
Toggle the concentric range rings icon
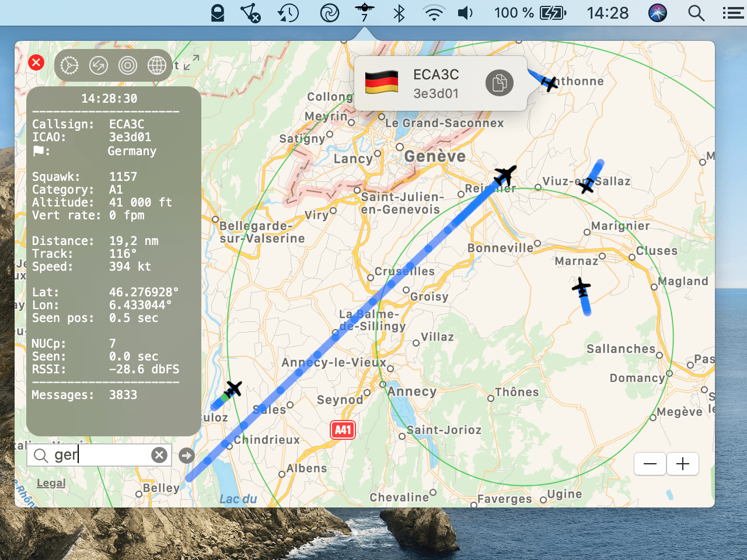(x=128, y=65)
